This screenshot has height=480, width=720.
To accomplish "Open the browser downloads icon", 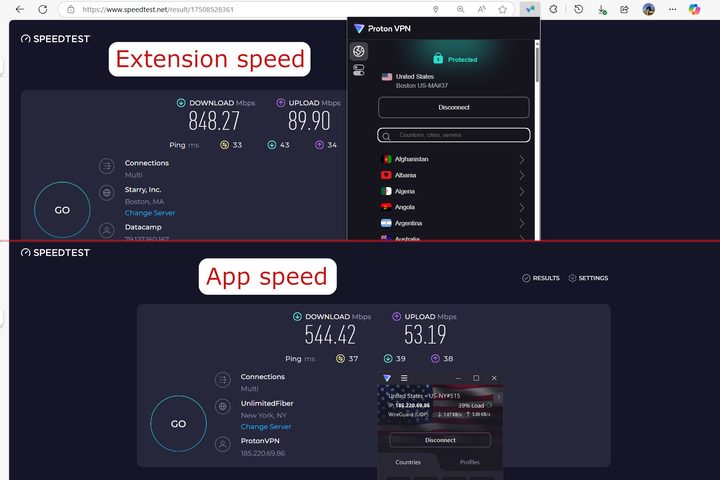I will pyautogui.click(x=602, y=9).
